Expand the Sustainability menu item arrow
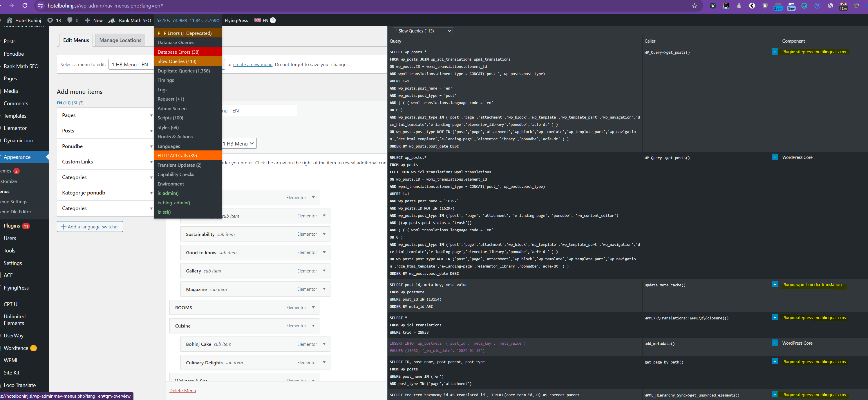Viewport: 868px width, 400px height. click(324, 234)
